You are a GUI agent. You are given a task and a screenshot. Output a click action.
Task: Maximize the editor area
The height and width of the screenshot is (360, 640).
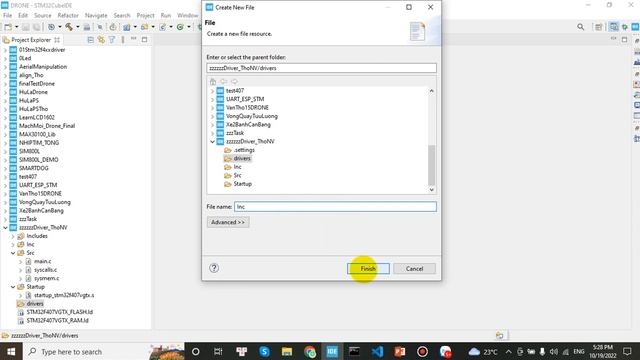point(624,40)
